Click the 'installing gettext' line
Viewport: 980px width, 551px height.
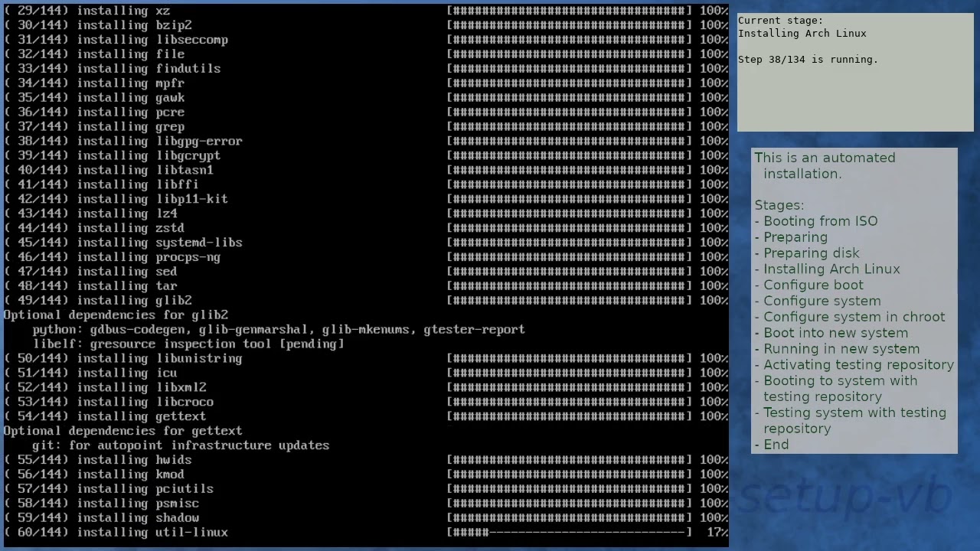366,416
